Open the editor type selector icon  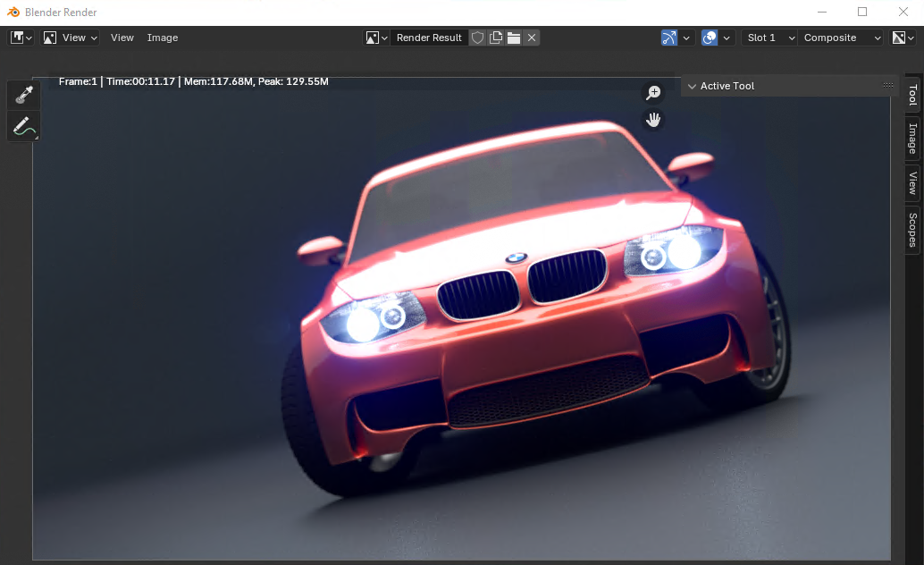pyautogui.click(x=16, y=38)
